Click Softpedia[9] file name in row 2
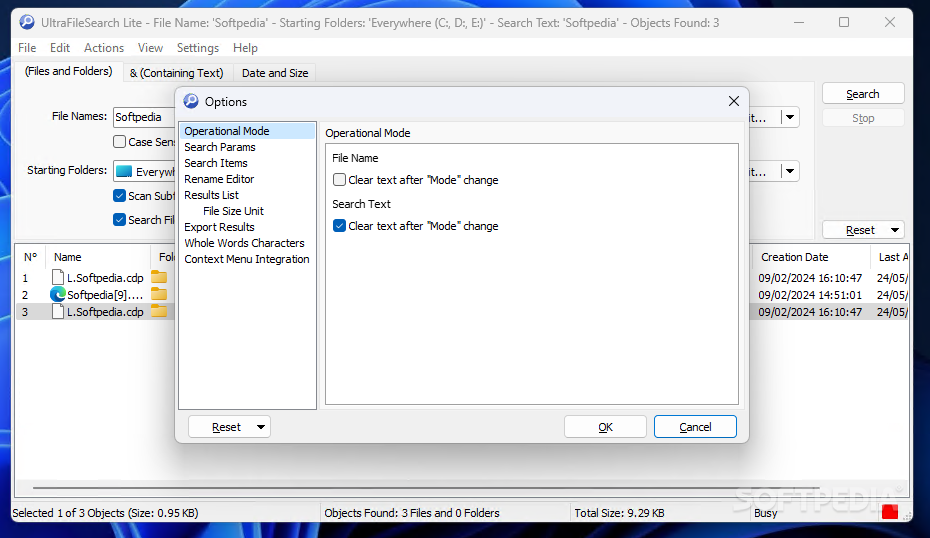 pyautogui.click(x=105, y=295)
